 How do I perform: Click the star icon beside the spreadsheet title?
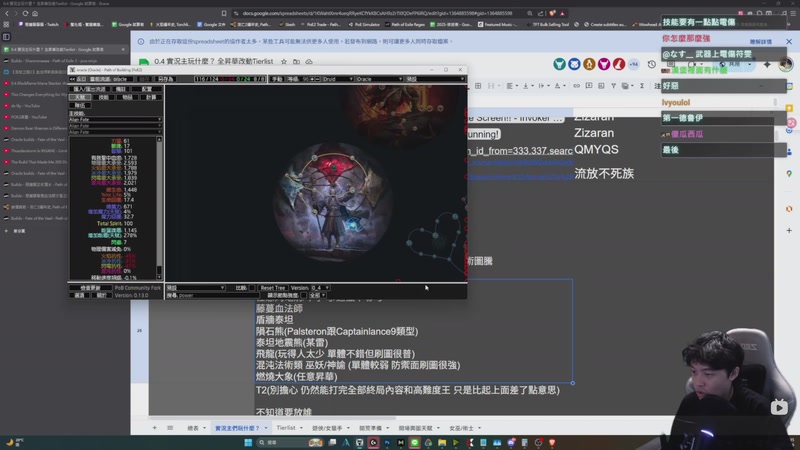pyautogui.click(x=284, y=61)
